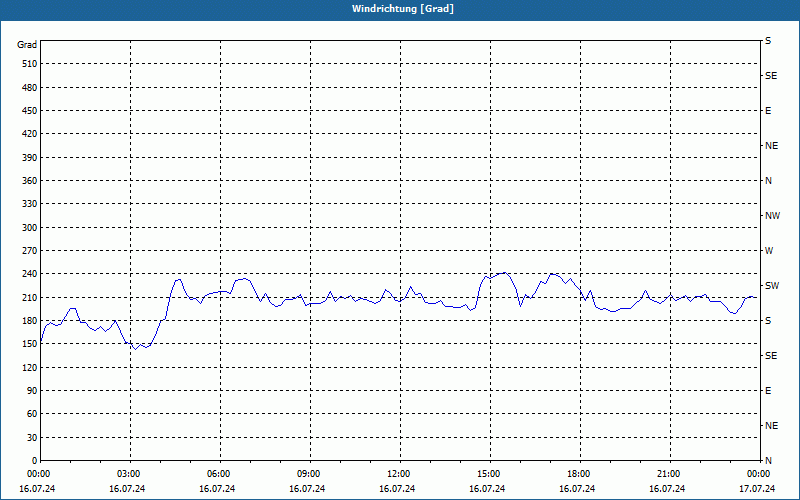Viewport: 800px width, 500px height.
Task: Select the 30 y-axis value
Action: [32, 437]
